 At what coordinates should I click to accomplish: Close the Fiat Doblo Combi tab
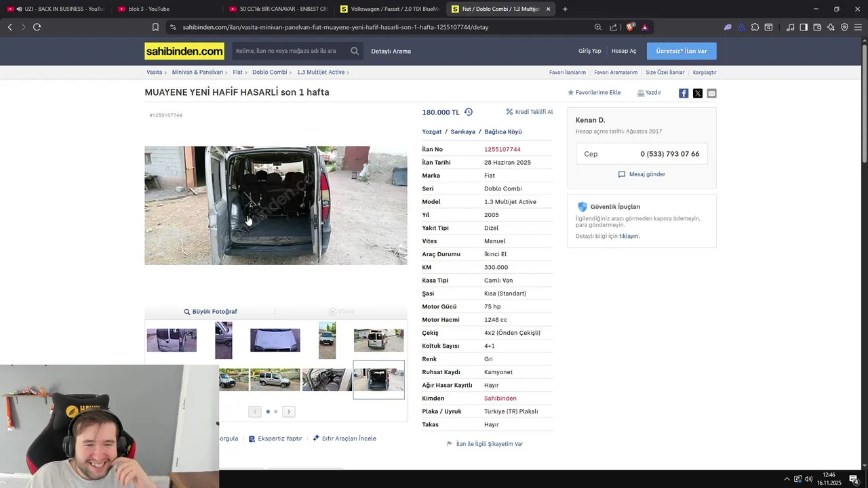click(548, 9)
